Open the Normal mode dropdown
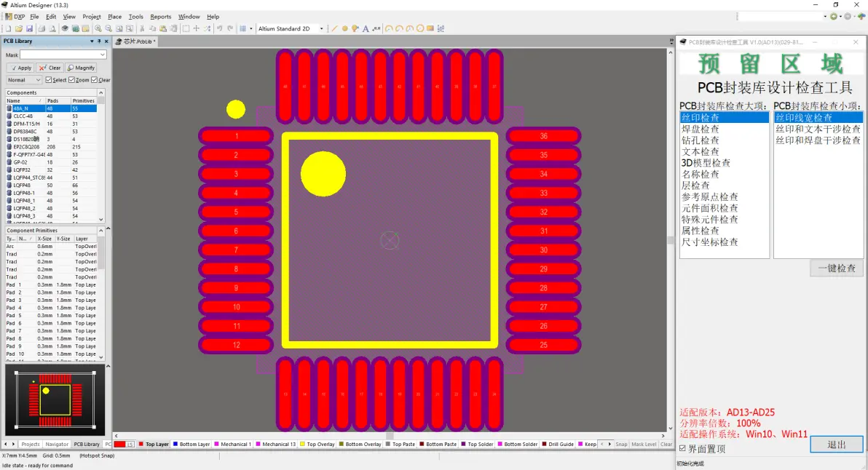 click(38, 80)
